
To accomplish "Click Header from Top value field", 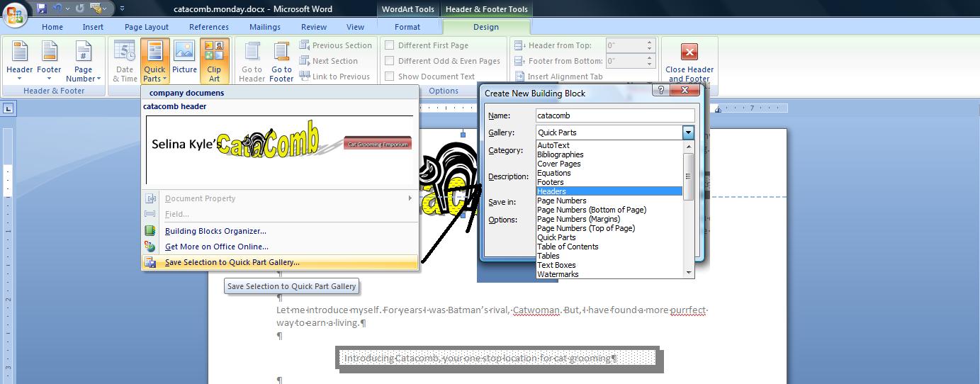I will [x=625, y=45].
